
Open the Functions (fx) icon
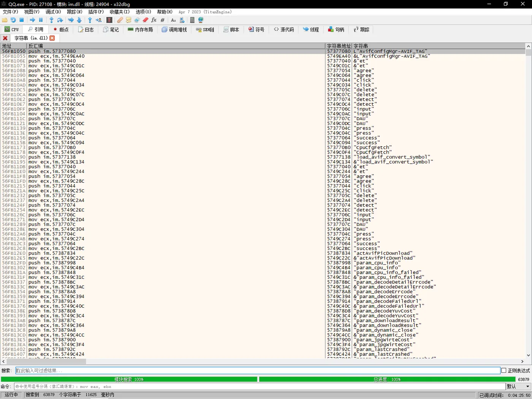coord(154,20)
